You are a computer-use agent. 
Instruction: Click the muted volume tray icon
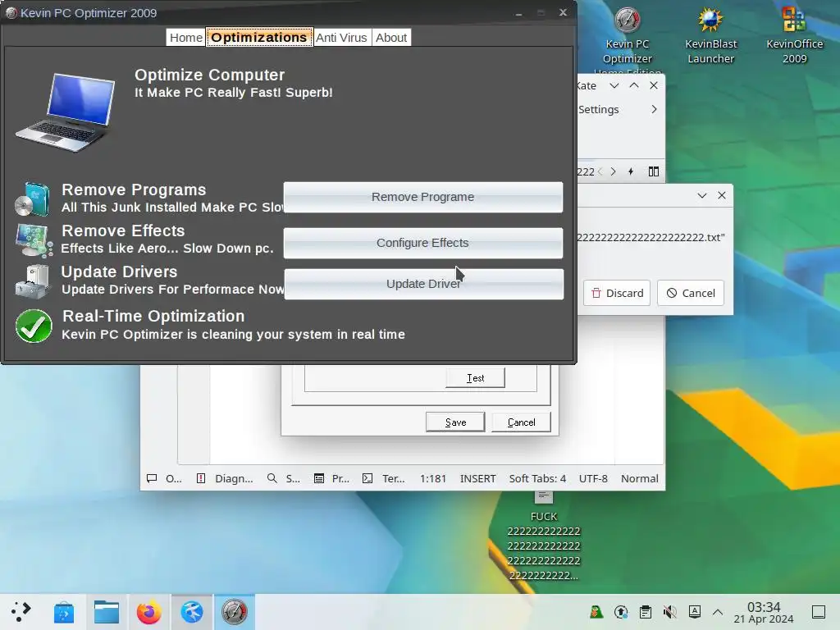(x=669, y=612)
